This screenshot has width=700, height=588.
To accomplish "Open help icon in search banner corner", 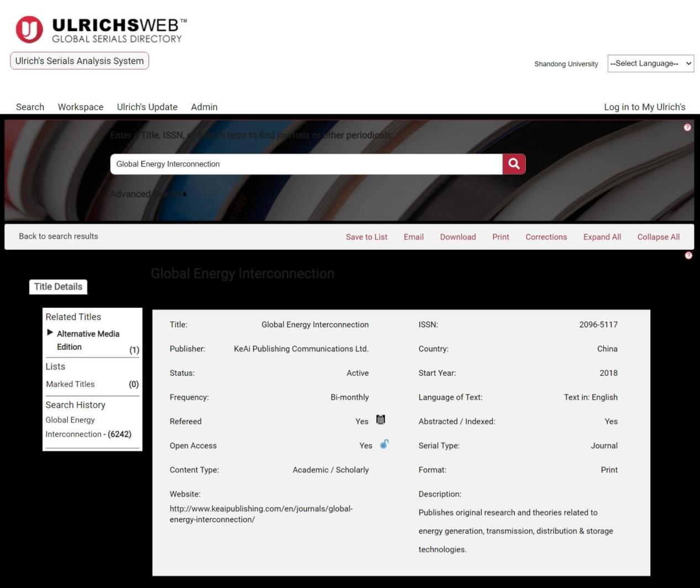I will (687, 128).
